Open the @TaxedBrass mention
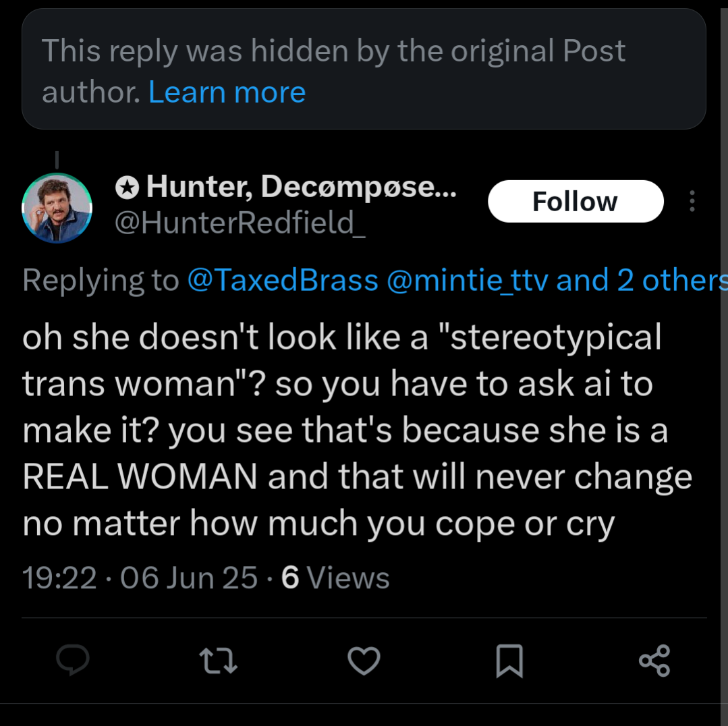 tap(281, 280)
